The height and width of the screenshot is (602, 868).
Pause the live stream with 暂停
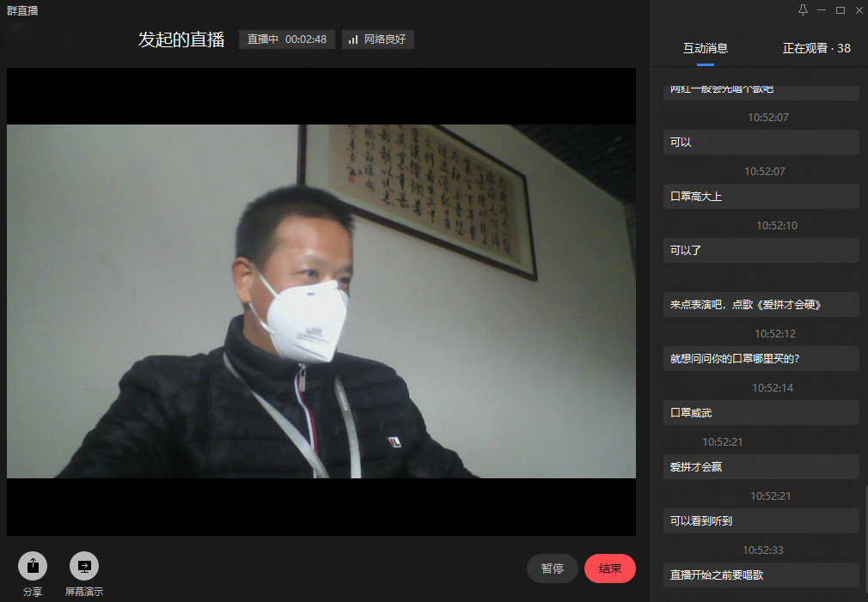coord(552,569)
